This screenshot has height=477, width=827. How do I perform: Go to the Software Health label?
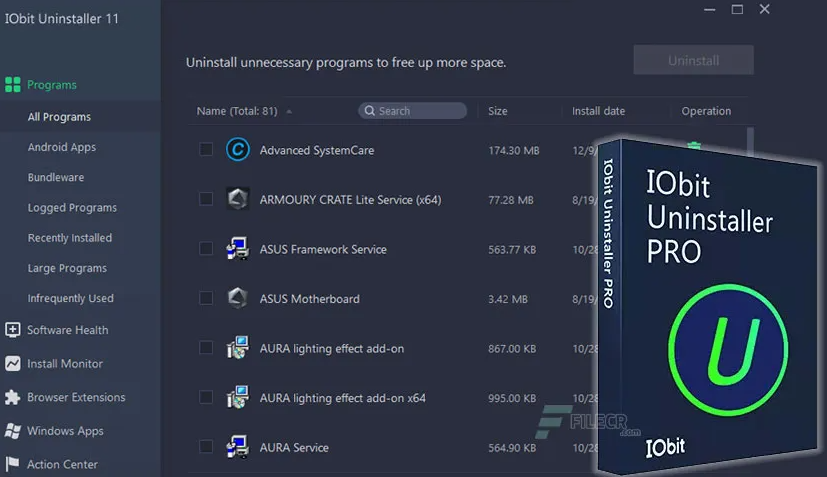coord(68,330)
